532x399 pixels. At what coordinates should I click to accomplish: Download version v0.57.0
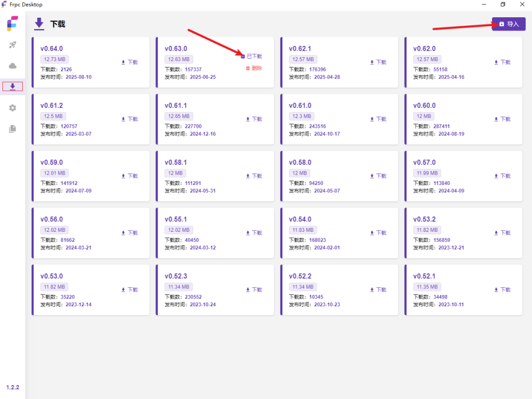[x=502, y=176]
